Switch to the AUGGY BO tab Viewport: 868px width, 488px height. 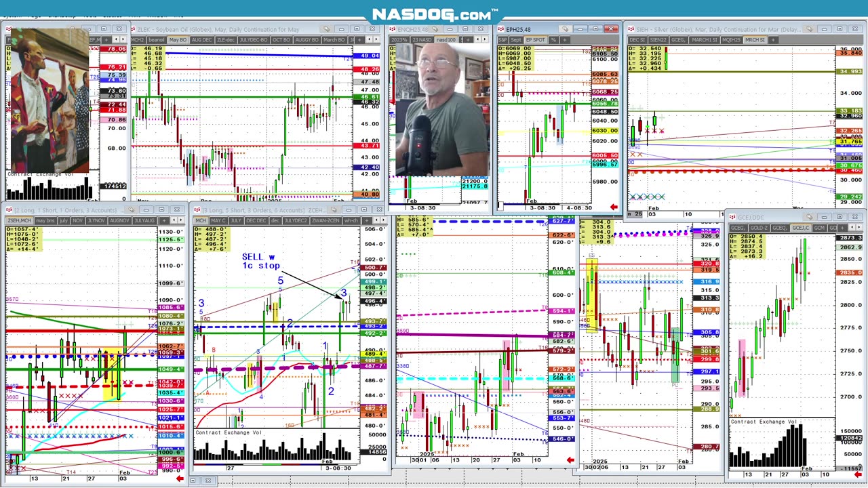click(307, 40)
